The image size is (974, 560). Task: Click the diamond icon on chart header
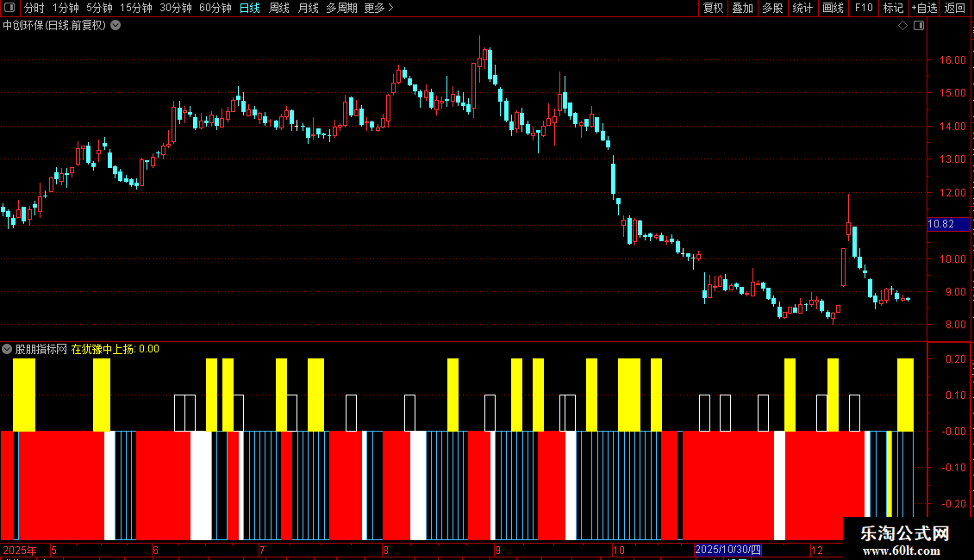click(x=903, y=26)
